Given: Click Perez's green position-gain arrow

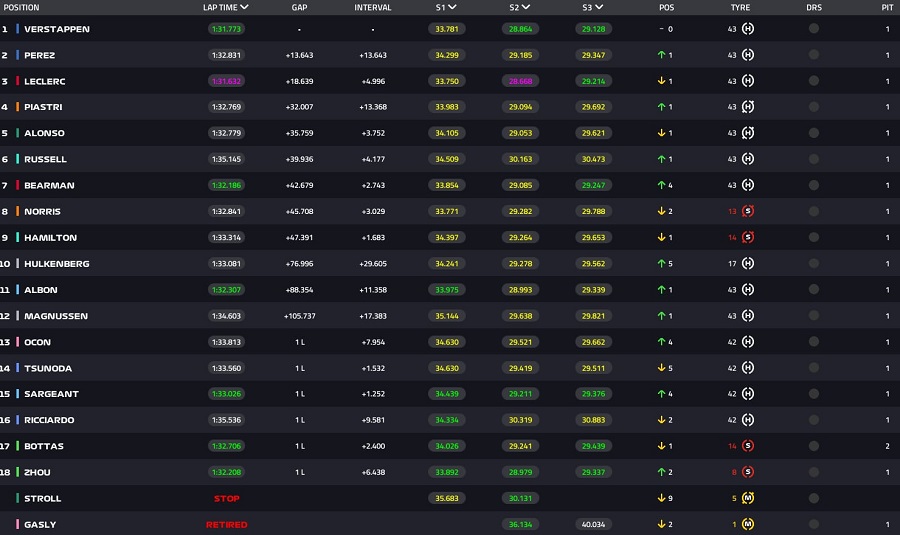Looking at the screenshot, I should tap(661, 55).
